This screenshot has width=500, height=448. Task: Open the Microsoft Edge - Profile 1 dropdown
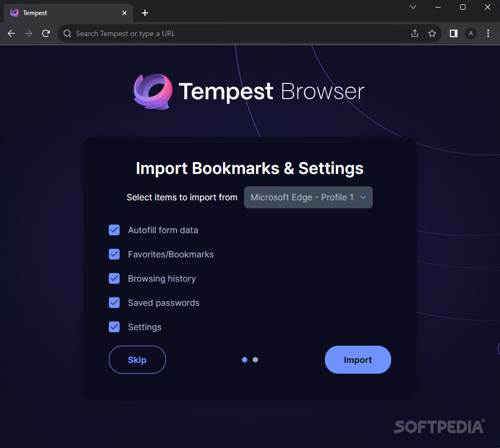pos(308,198)
